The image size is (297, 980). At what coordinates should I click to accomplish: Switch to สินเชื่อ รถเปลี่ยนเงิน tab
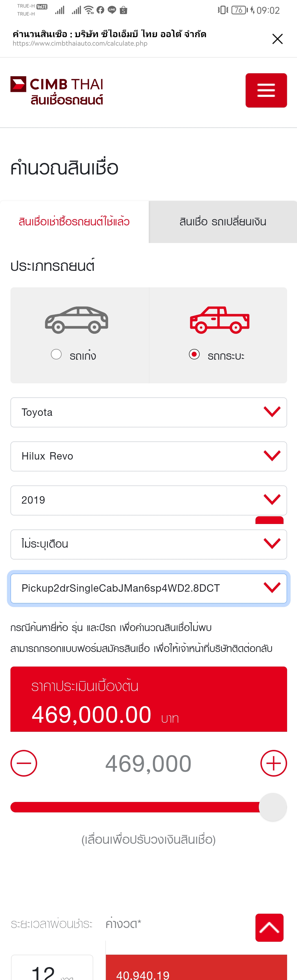(x=223, y=222)
